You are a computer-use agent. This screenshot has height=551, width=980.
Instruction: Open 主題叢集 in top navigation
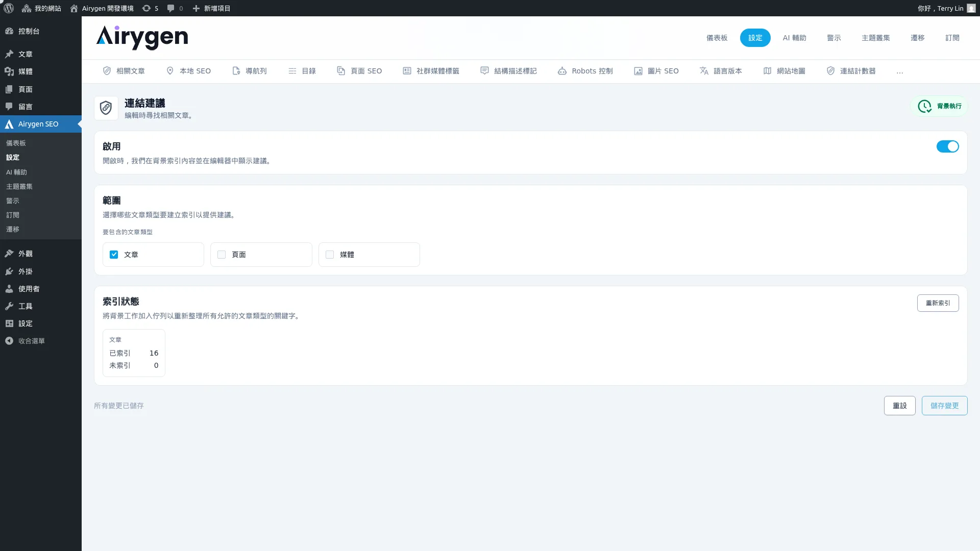click(876, 38)
